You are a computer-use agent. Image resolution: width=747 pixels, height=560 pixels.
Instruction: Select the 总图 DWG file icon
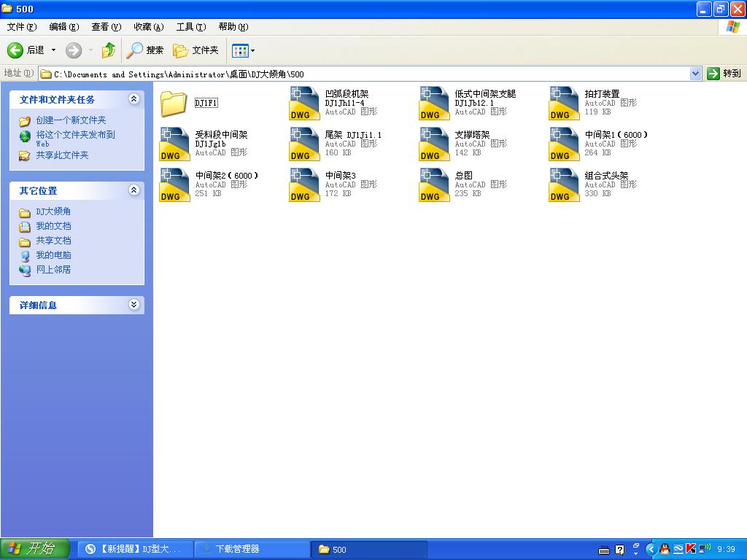pos(434,184)
